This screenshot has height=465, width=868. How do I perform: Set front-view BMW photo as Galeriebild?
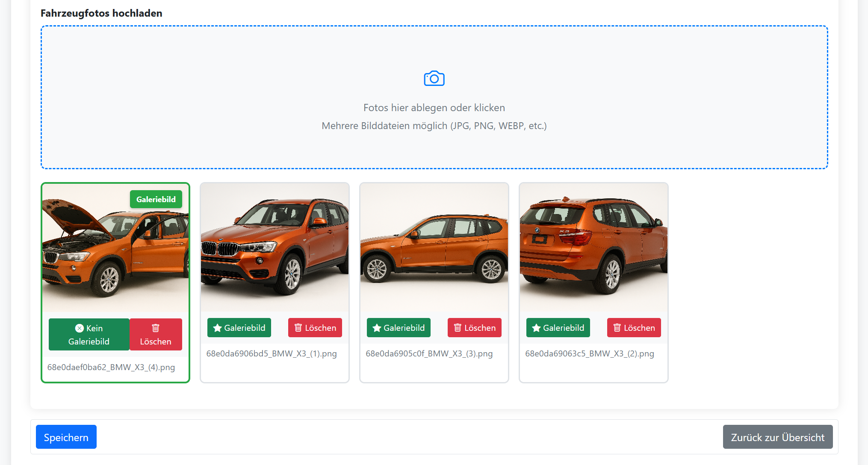click(239, 328)
